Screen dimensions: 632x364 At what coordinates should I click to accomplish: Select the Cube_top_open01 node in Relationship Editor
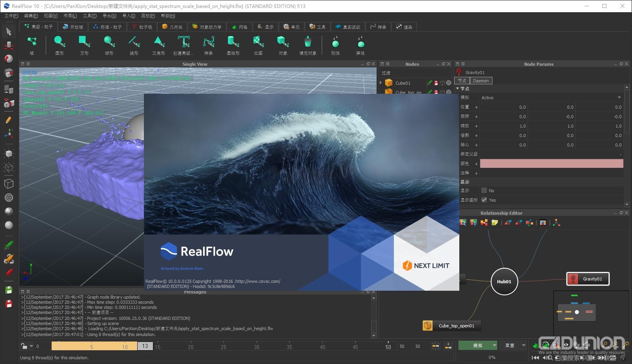click(x=451, y=326)
